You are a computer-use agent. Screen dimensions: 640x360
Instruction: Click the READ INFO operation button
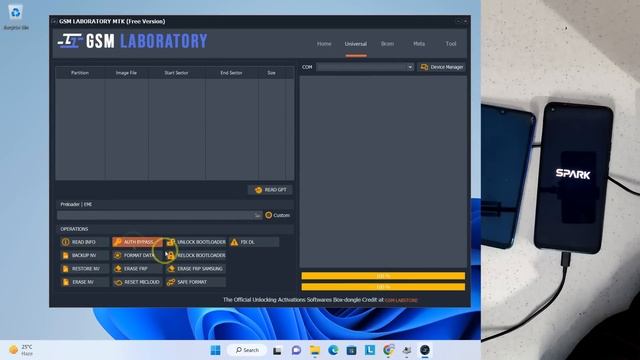pyautogui.click(x=84, y=242)
